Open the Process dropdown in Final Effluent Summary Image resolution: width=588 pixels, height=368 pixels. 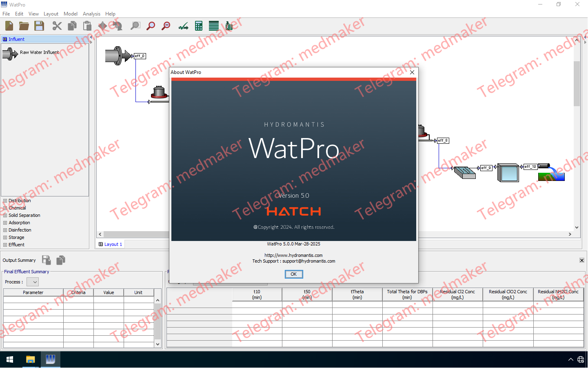[x=32, y=282]
